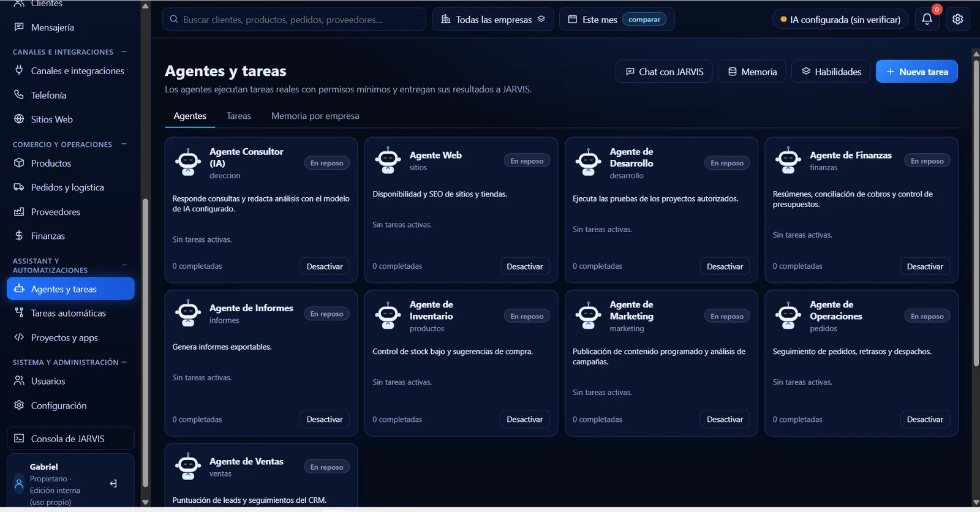Deactivate the Agente Web

525,266
